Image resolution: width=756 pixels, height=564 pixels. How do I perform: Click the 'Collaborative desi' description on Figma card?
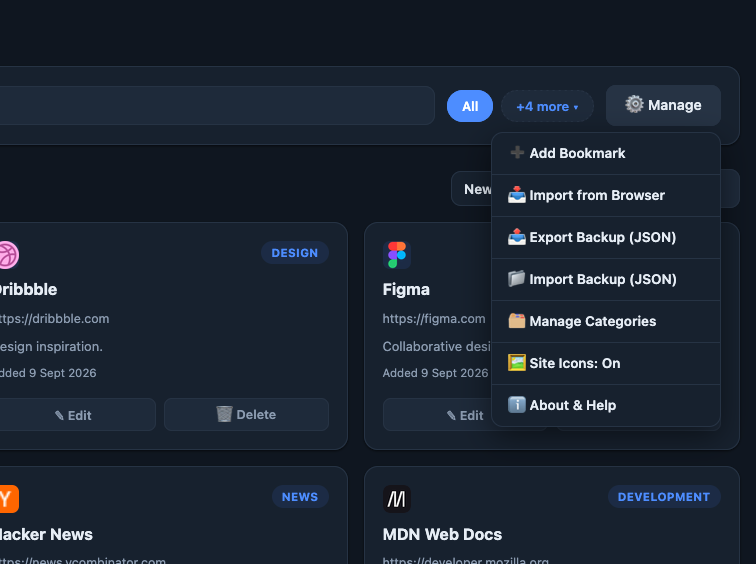(x=437, y=347)
